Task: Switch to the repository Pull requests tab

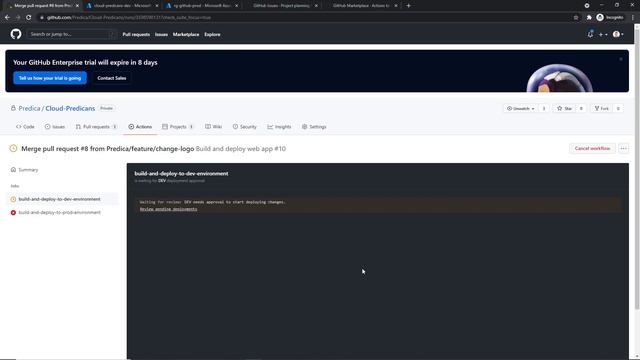Action: pos(96,127)
